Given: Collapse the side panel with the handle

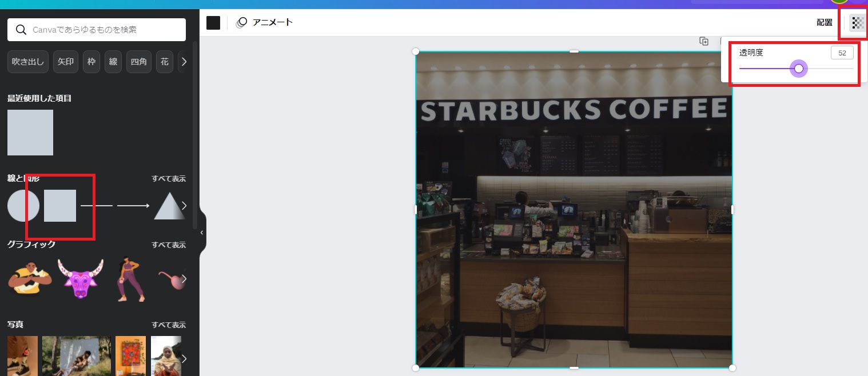Looking at the screenshot, I should (201, 233).
